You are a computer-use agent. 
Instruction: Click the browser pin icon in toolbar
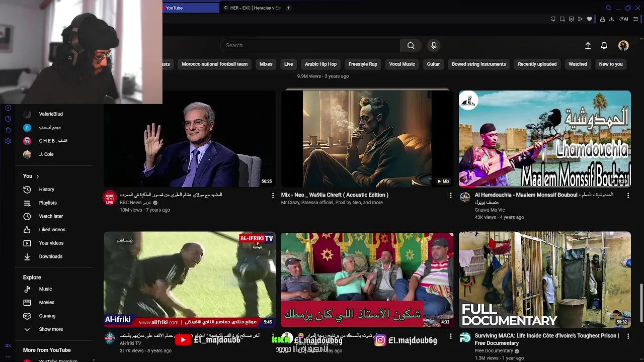point(553,19)
